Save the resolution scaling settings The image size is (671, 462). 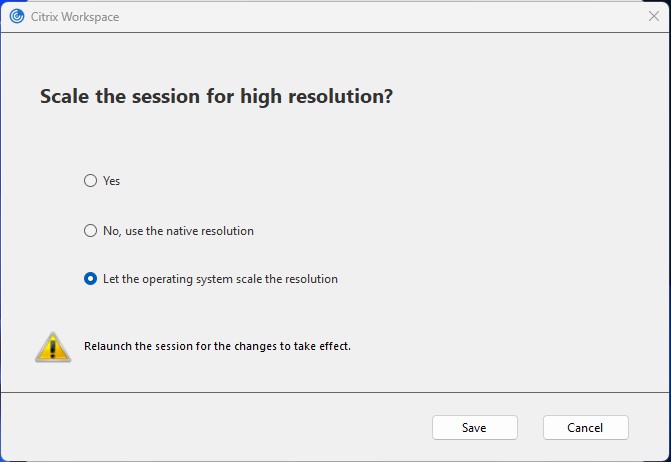click(475, 427)
